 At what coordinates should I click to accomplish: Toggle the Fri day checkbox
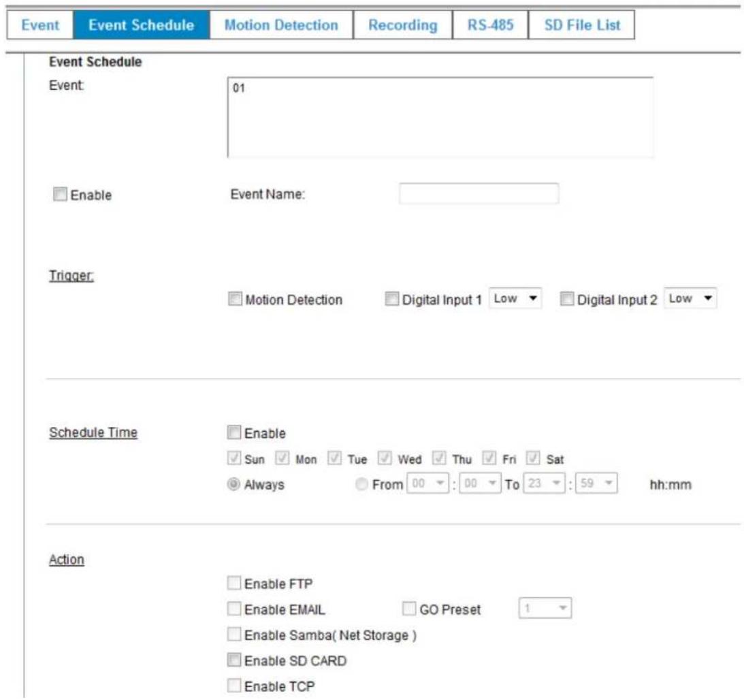coord(489,458)
